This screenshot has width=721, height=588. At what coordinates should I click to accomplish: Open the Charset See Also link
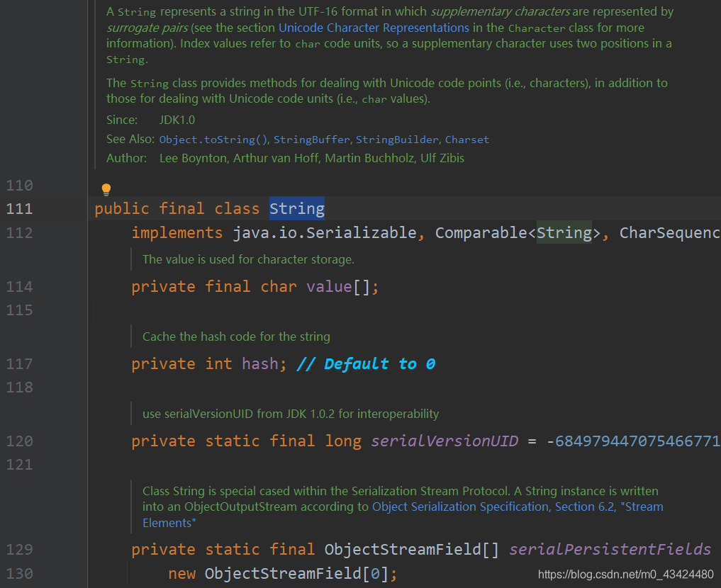[x=466, y=139]
